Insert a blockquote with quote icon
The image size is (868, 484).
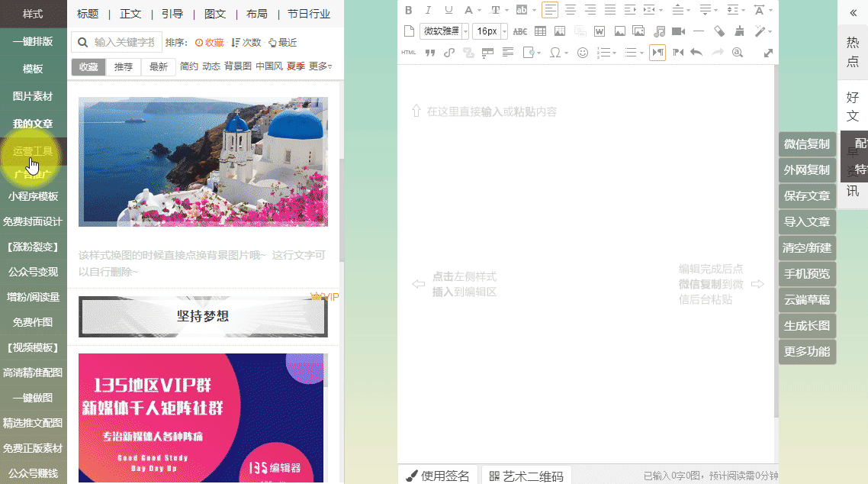429,53
